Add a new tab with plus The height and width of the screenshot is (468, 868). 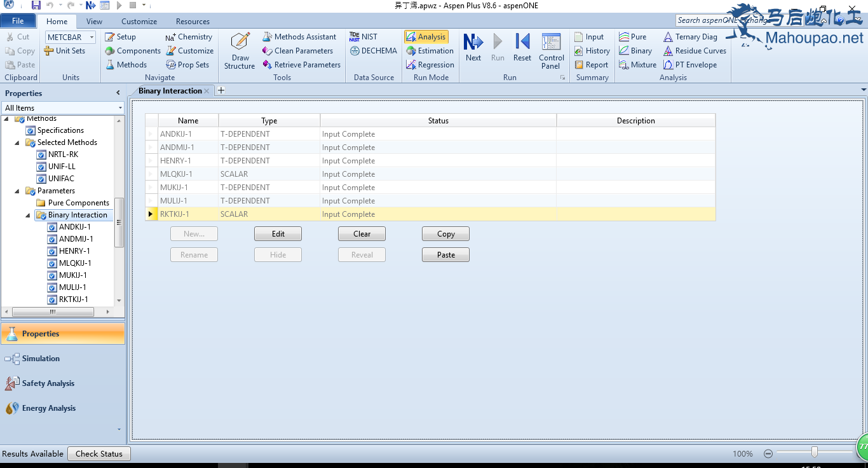click(x=221, y=90)
